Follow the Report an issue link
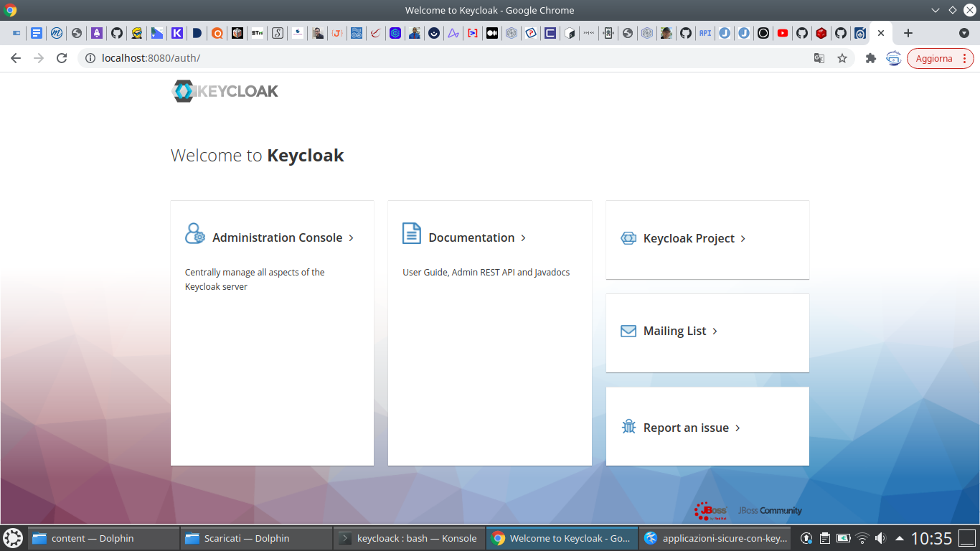The image size is (980, 551). point(686,428)
